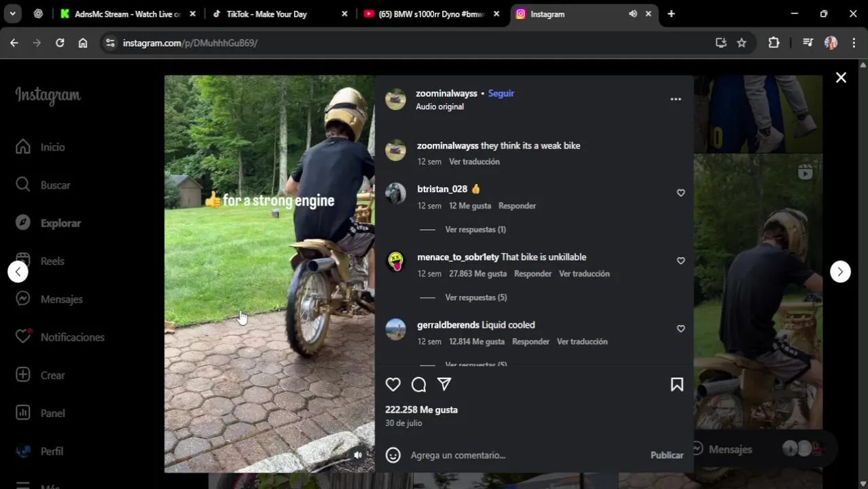Reply to menace_to_sobr1ety's comment
This screenshot has height=489, width=868.
coord(532,274)
